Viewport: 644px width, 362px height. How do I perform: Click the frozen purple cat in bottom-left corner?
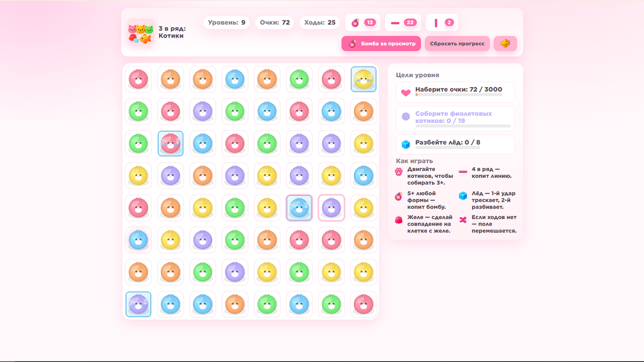(x=138, y=304)
